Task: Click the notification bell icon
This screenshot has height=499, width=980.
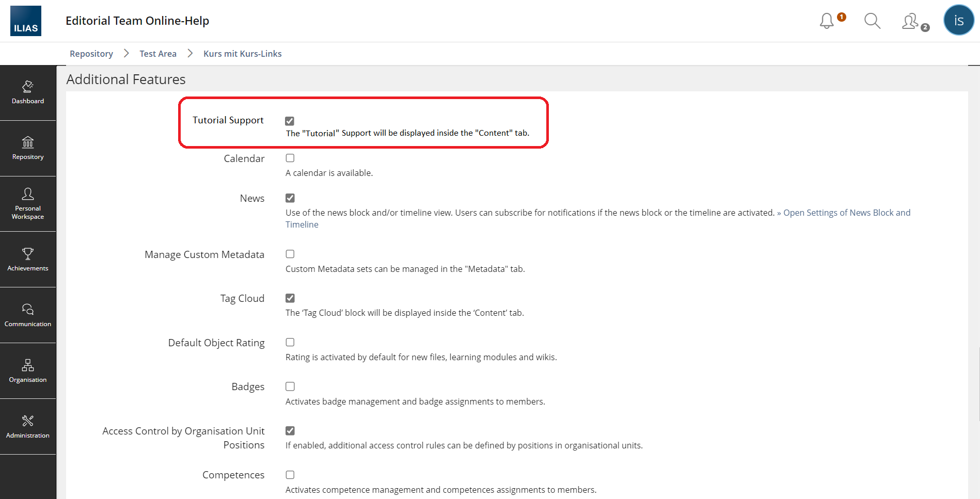Action: [827, 21]
